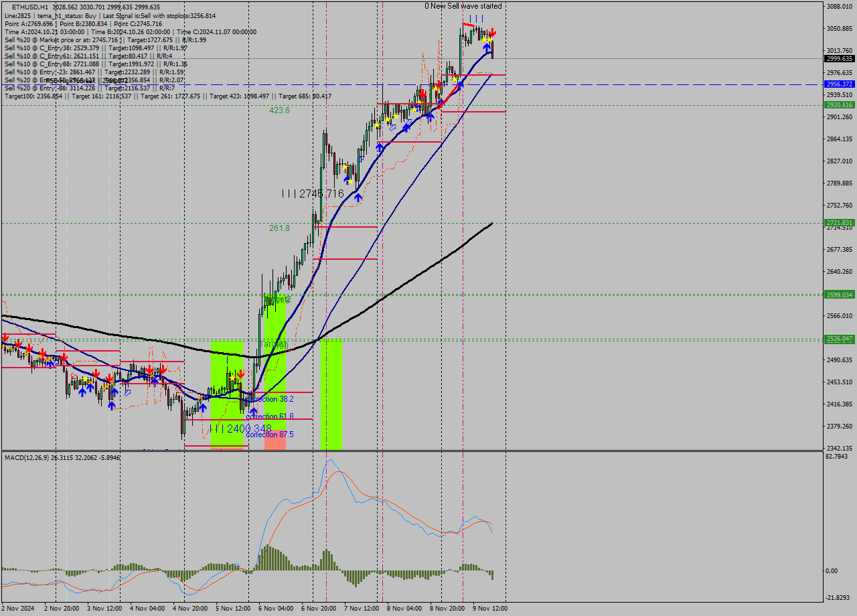Viewport: 857px width, 616px height.
Task: Click the green 423.6 Fibonacci label
Action: coord(279,110)
